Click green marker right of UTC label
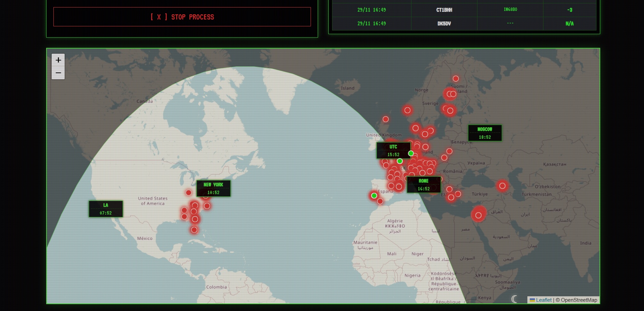Image resolution: width=644 pixels, height=311 pixels. pos(411,153)
